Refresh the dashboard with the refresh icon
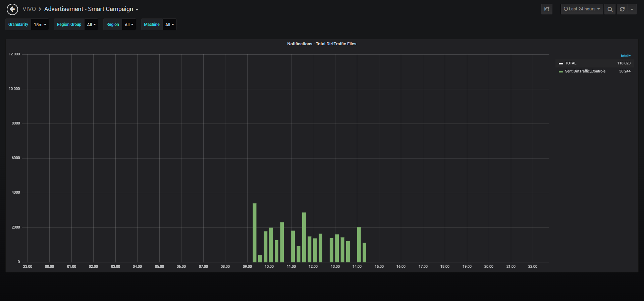Viewport: 644px width, 301px height. [x=622, y=9]
